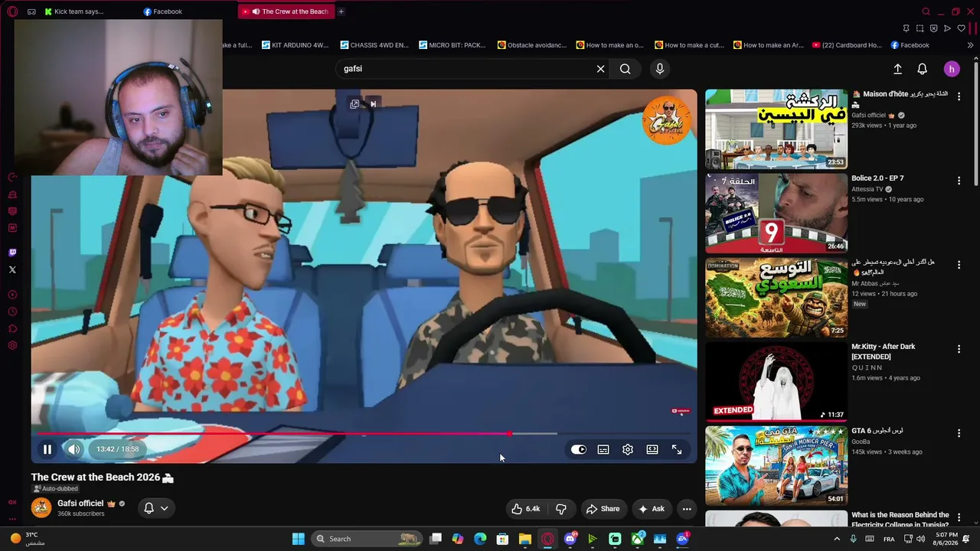Click the YouTube search magnifier button
The height and width of the screenshot is (551, 980).
click(x=626, y=69)
